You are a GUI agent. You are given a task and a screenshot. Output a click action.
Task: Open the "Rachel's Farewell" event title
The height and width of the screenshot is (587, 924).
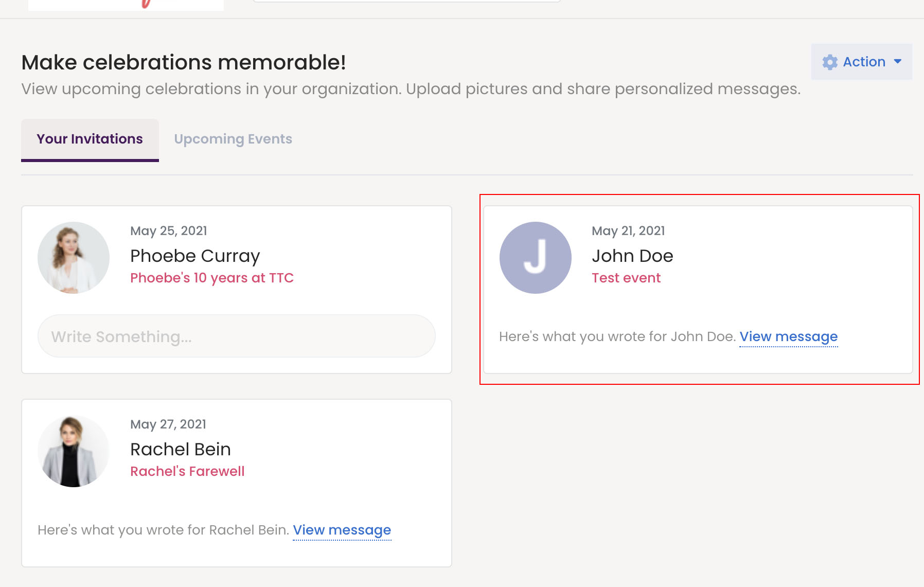pos(187,471)
